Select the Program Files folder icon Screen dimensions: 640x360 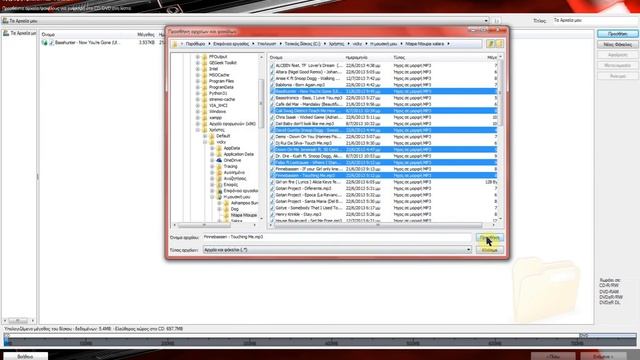pyautogui.click(x=204, y=81)
